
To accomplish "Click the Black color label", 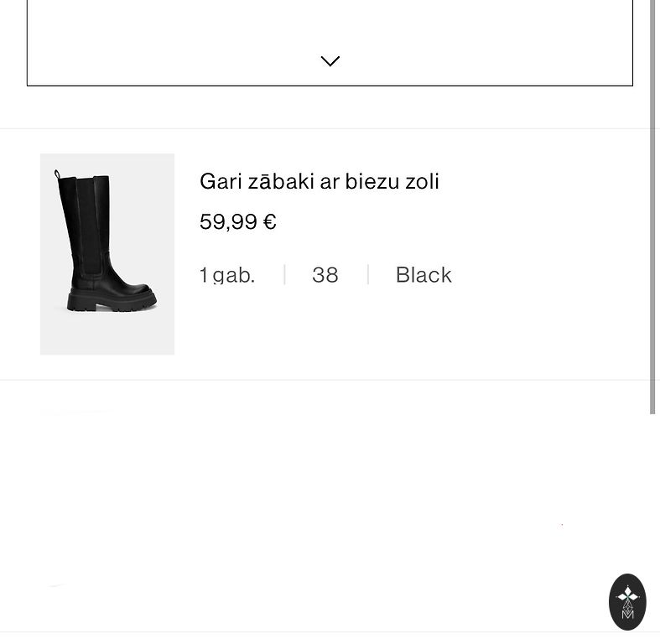I will pos(424,275).
